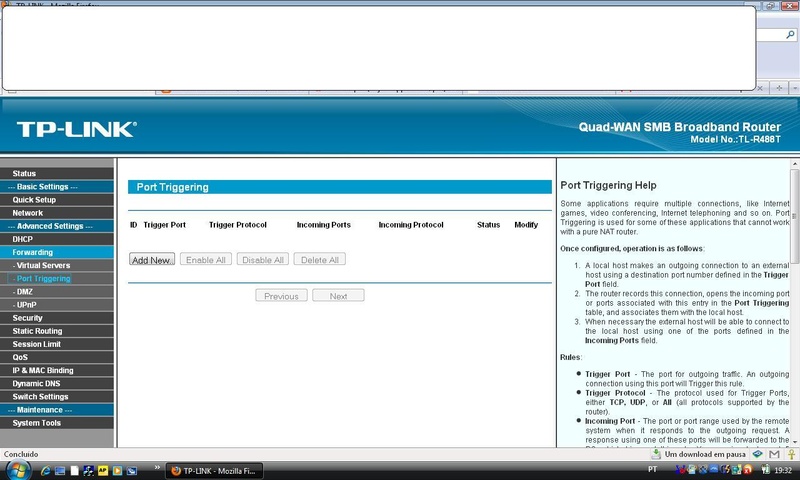Click the taskbar clock showing 19:32
The width and height of the screenshot is (800, 480).
click(x=783, y=470)
